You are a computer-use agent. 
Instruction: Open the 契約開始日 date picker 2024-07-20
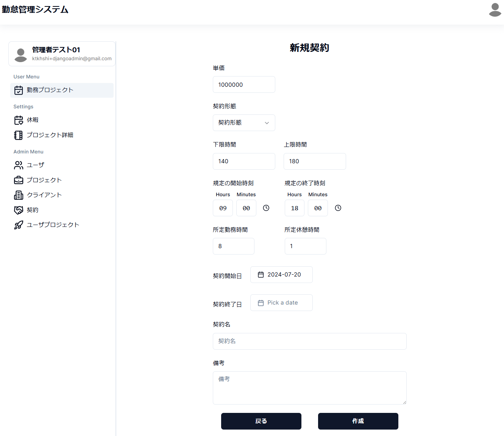(281, 275)
